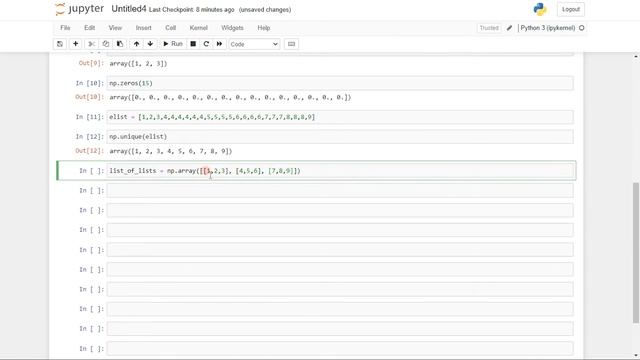The image size is (640, 360).
Task: Open the Insert menu
Action: click(x=143, y=28)
